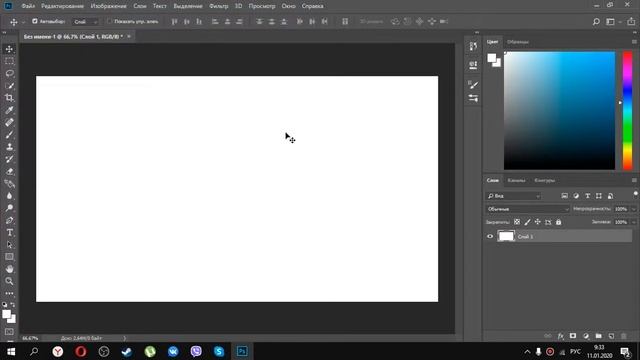Select the Lasso tool
Image resolution: width=640 pixels, height=360 pixels.
9,73
